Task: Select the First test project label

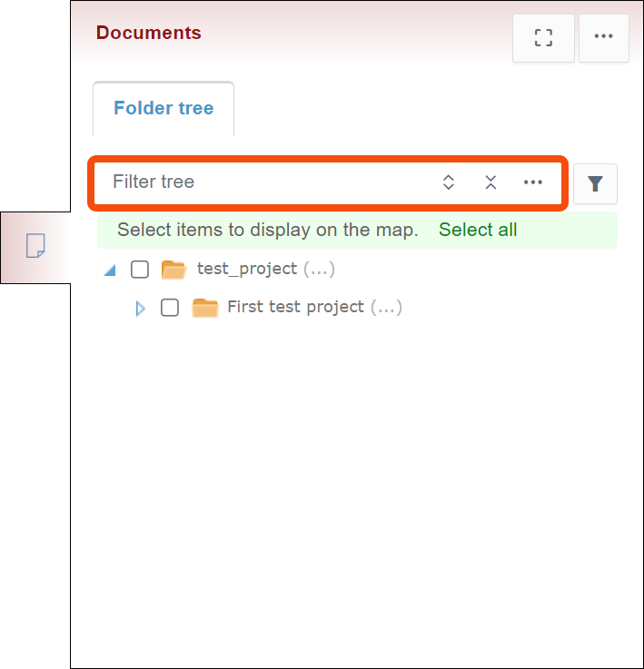Action: click(295, 307)
